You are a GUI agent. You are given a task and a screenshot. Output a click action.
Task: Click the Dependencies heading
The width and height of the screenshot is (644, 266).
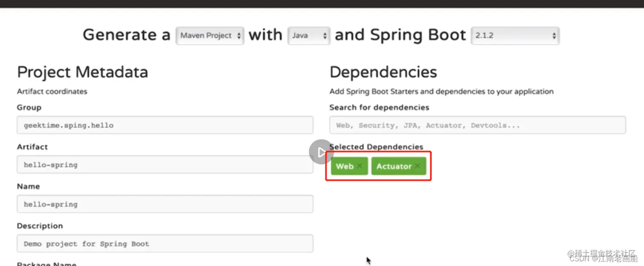383,72
